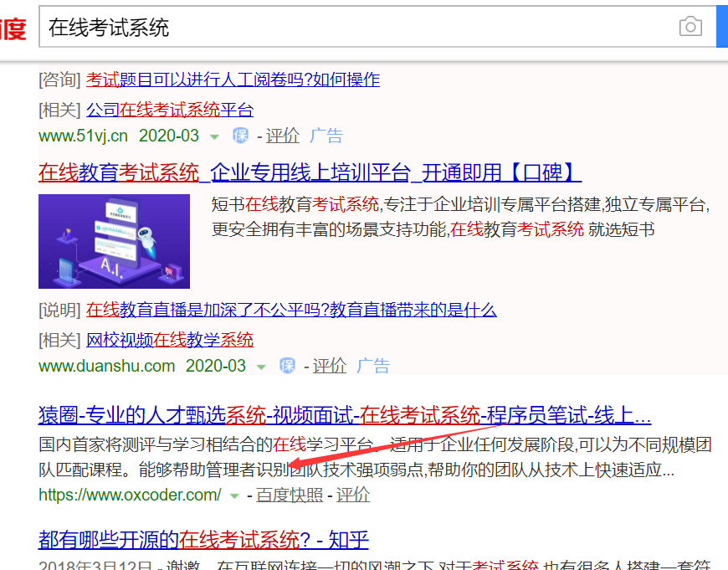The image size is (728, 570).
Task: Open link 网校视频在线教学系统
Action: point(170,340)
